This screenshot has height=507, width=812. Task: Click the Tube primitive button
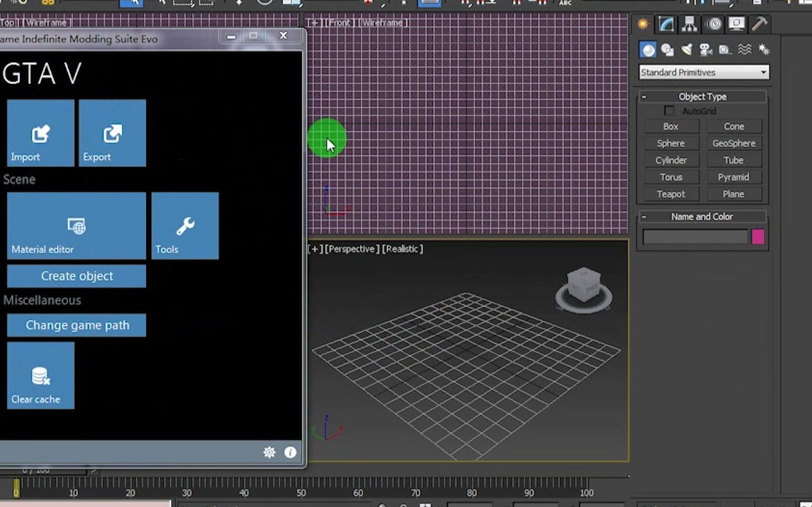click(734, 161)
